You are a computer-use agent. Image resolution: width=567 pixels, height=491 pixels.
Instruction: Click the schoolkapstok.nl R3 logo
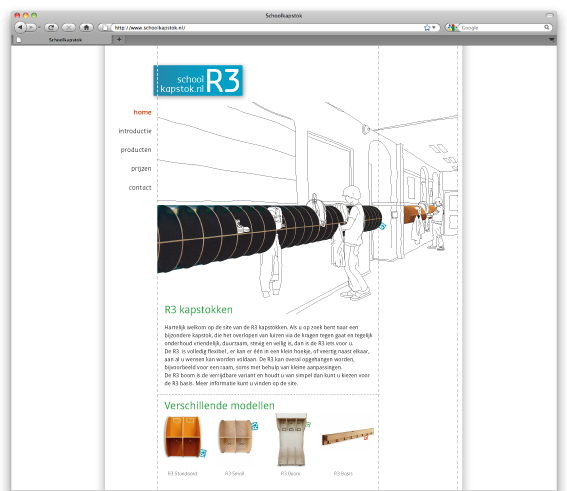[198, 81]
